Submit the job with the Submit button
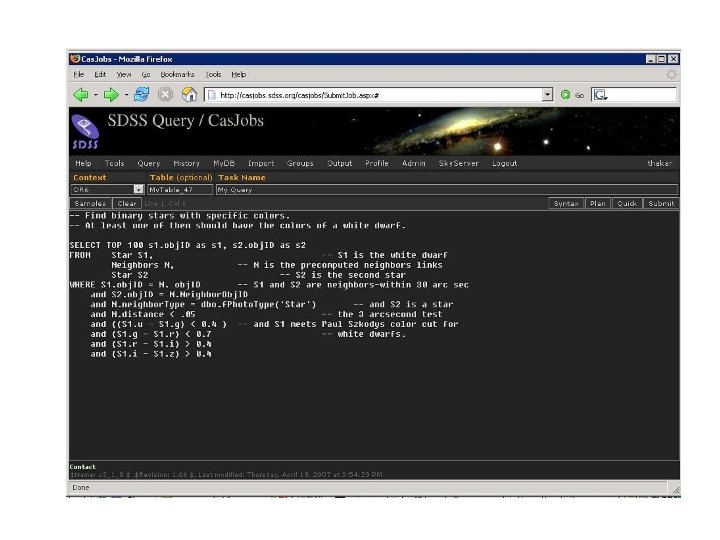 [661, 203]
